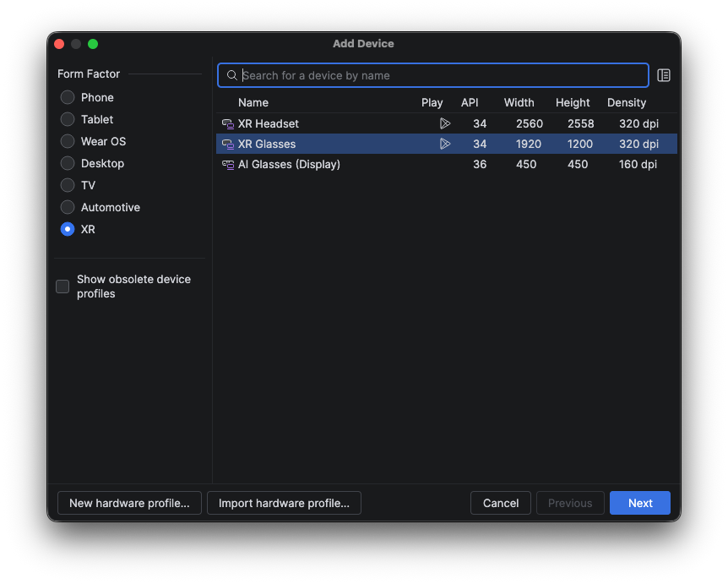Click density 160 dpi for AI Glasses
This screenshot has width=728, height=584.
click(x=638, y=165)
